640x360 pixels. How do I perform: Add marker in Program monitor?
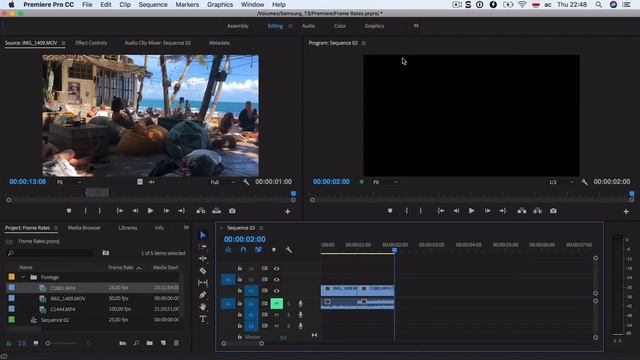[x=390, y=211]
